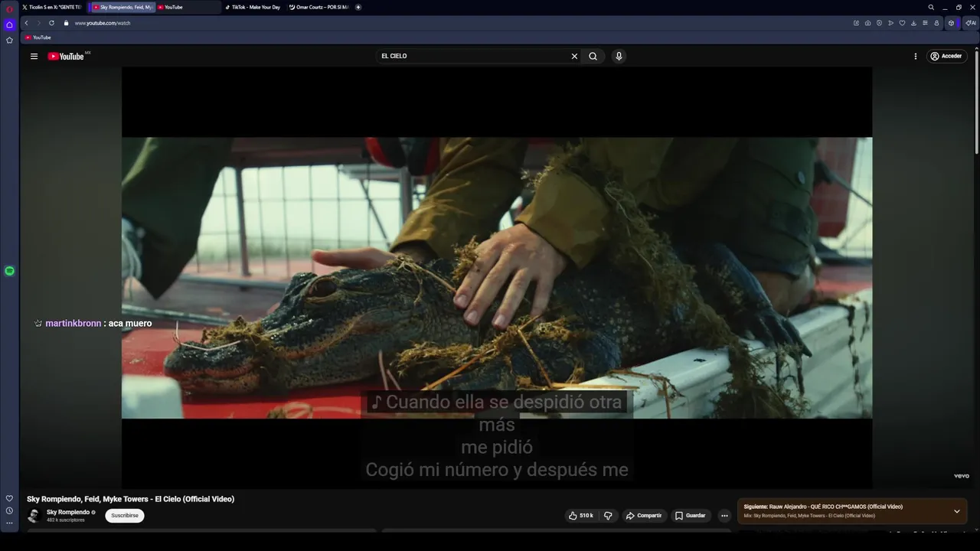Open browser downloads icon
The width and height of the screenshot is (980, 551).
click(913, 23)
